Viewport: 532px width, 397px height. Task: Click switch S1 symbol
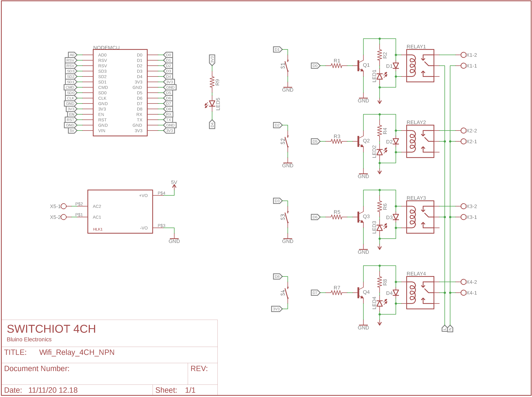click(287, 66)
